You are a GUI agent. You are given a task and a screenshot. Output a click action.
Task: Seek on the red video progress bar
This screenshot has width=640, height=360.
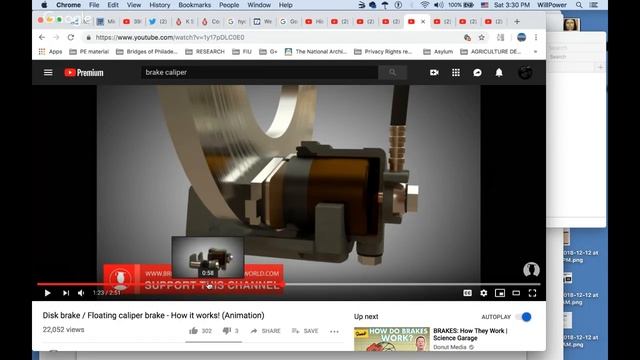289,284
